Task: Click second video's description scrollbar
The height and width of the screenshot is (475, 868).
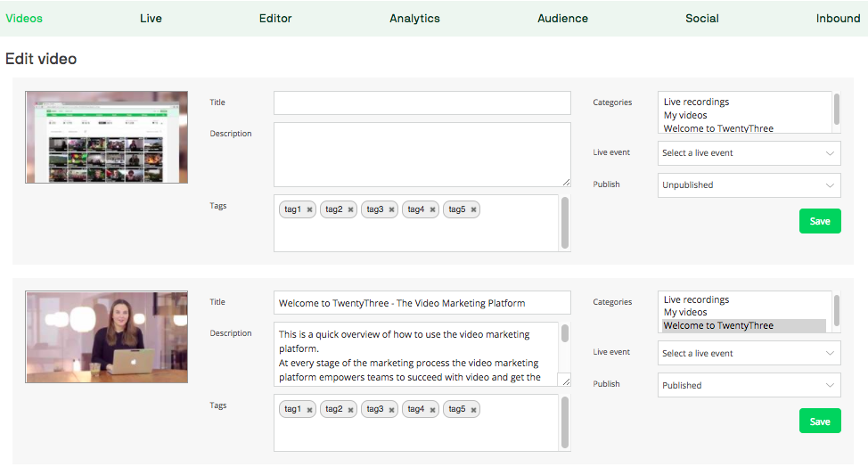Action: point(565,333)
